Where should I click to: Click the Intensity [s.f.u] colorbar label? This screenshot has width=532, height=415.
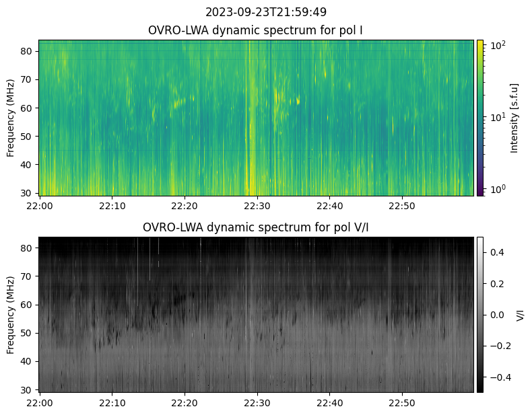pyautogui.click(x=515, y=118)
